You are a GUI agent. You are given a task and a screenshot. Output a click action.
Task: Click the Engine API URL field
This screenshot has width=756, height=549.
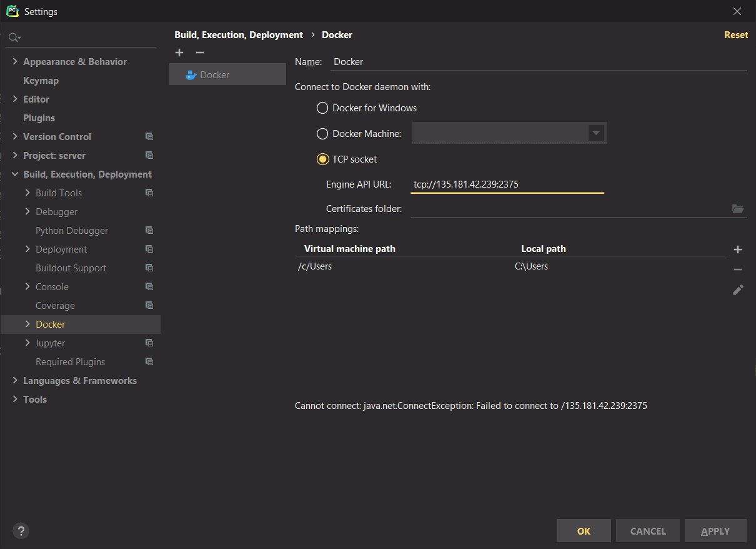coord(507,184)
